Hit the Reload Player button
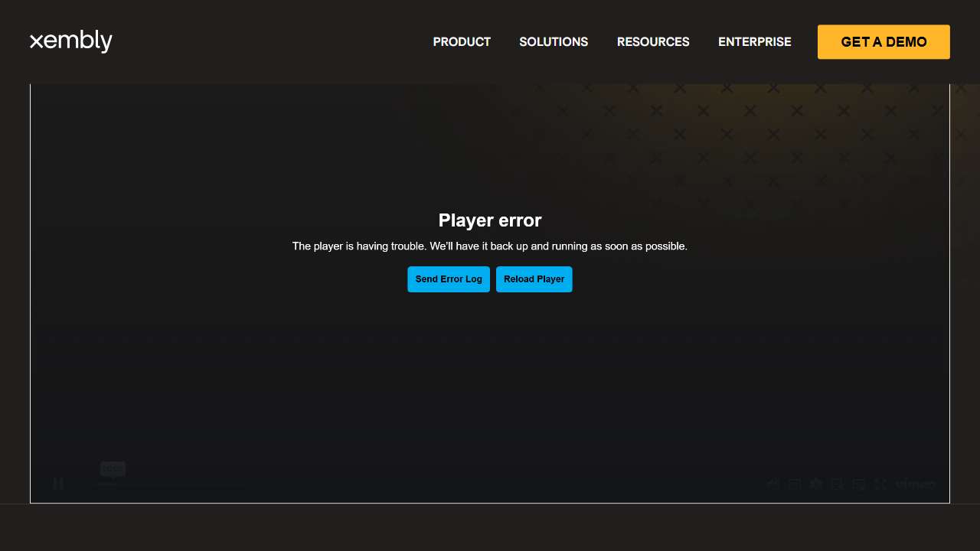This screenshot has width=980, height=551. tap(534, 279)
